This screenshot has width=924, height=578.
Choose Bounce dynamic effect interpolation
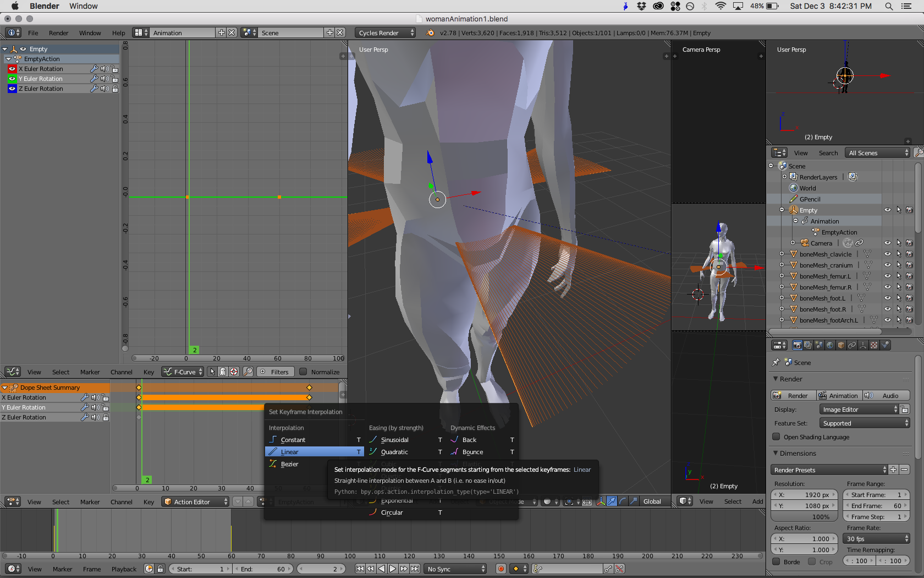point(482,451)
